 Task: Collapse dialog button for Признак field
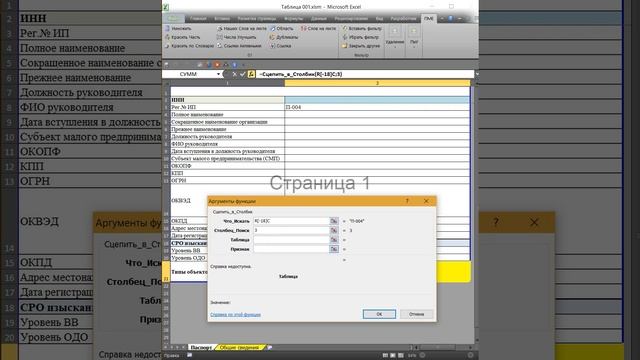[x=334, y=249]
